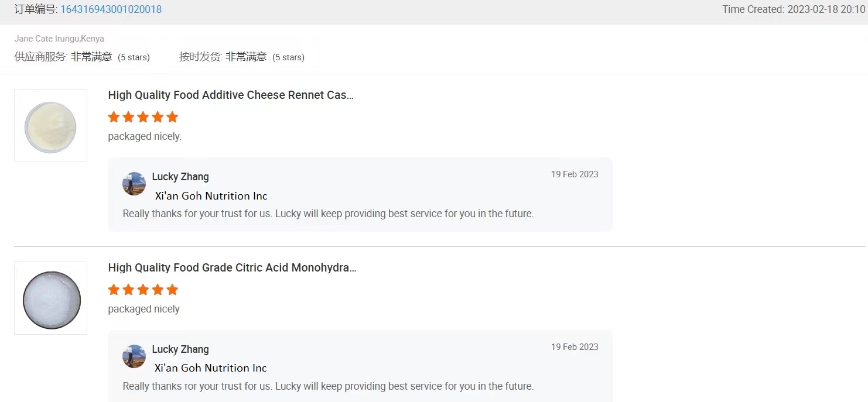868x402 pixels.
Task: Click the first star of the Cheese Rennet rating
Action: point(114,117)
